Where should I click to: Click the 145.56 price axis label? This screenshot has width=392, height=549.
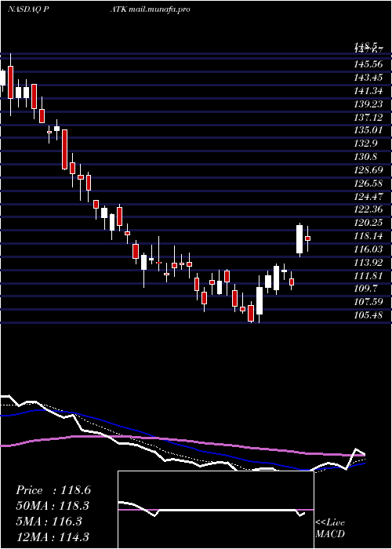point(368,64)
